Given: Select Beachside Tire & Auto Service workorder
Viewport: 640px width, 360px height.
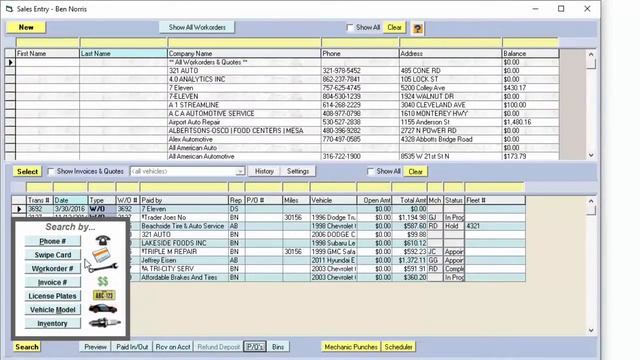Looking at the screenshot, I should coord(327,226).
